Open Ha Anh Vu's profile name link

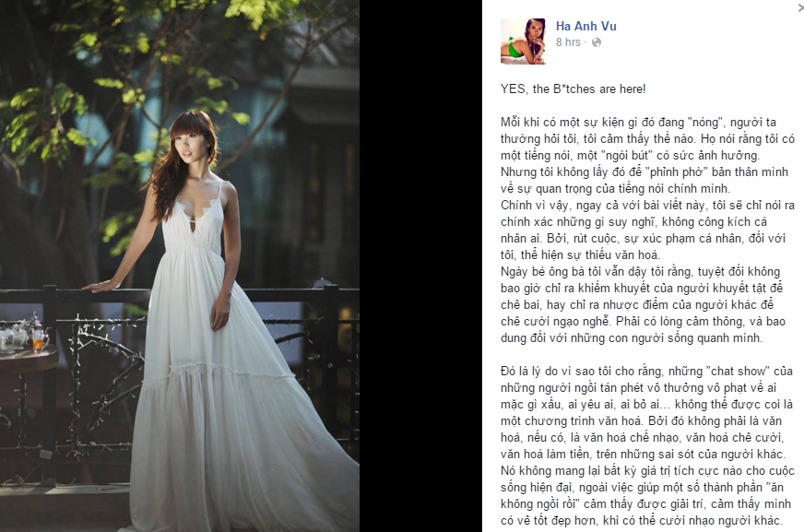coord(586,26)
